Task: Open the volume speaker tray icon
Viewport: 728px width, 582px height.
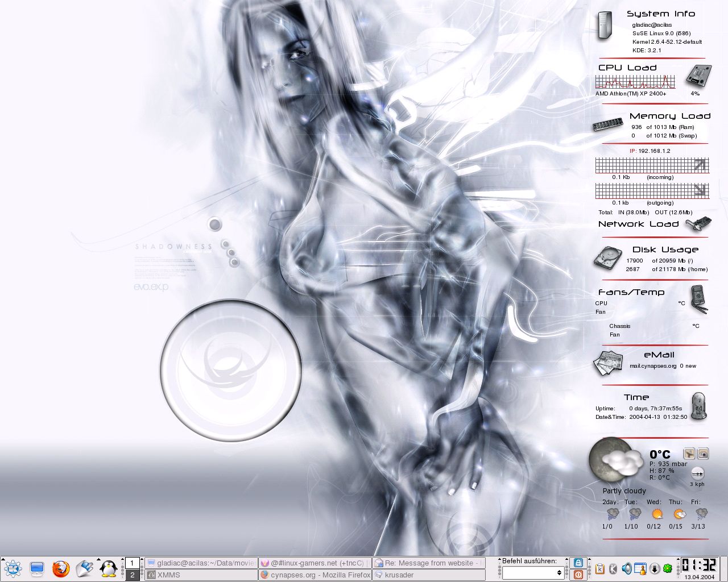Action: click(x=627, y=568)
